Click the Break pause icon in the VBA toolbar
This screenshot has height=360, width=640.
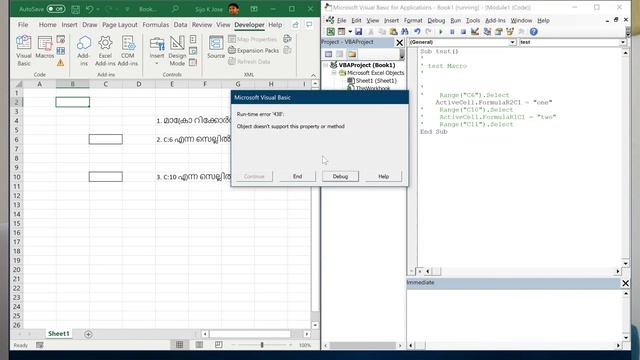452,31
